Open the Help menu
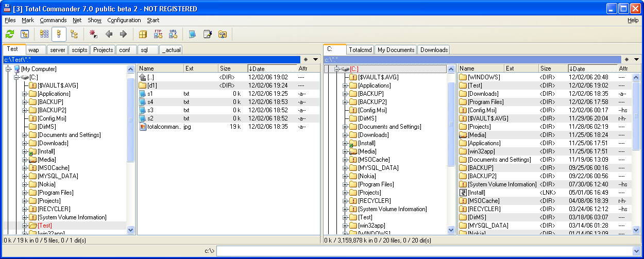The width and height of the screenshot is (644, 259). [633, 20]
